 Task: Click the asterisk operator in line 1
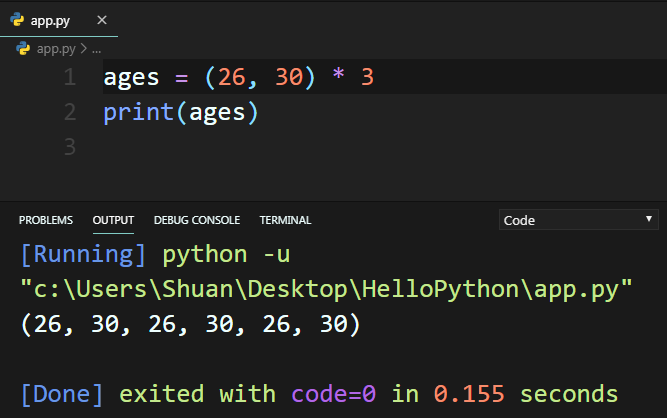pos(339,74)
